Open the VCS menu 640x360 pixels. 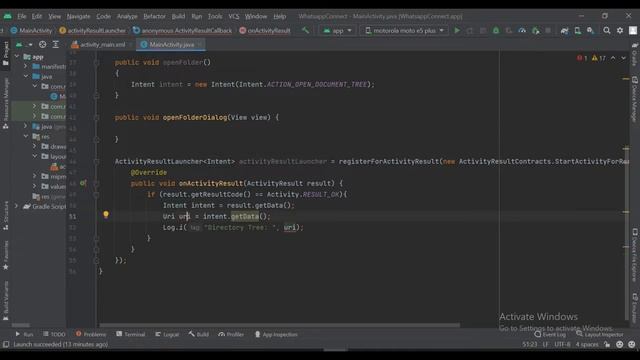[233, 16]
